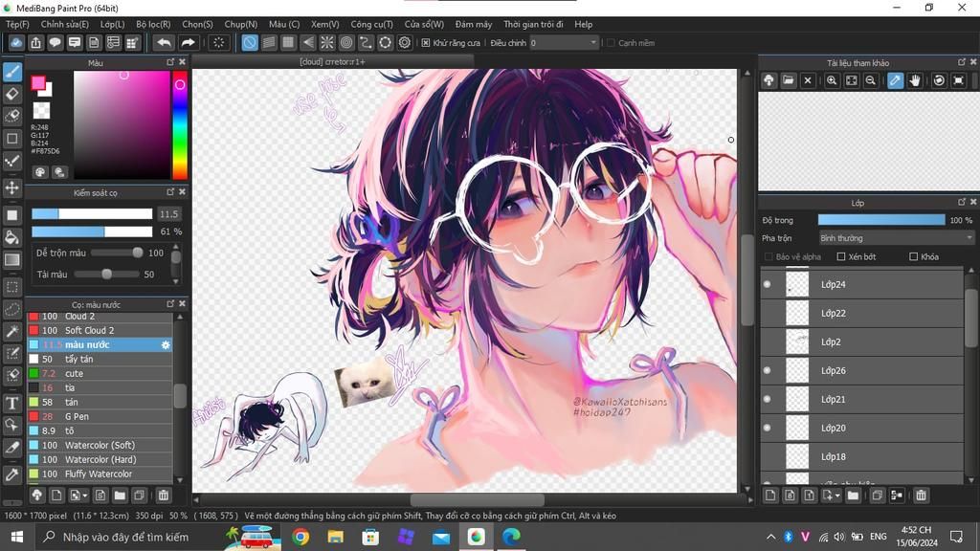
Task: Select the Move tool
Action: coord(11,187)
